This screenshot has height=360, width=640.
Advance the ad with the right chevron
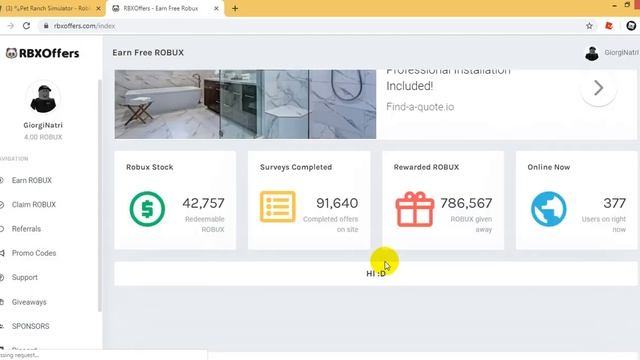(598, 88)
